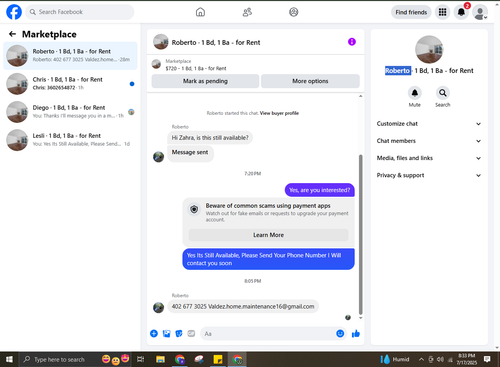This screenshot has height=367, width=500.
Task: Click the purple conversation info icon
Action: point(352,42)
